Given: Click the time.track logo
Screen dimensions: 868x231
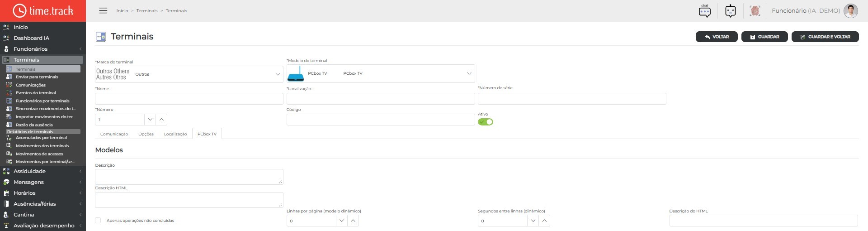Looking at the screenshot, I should tap(43, 10).
